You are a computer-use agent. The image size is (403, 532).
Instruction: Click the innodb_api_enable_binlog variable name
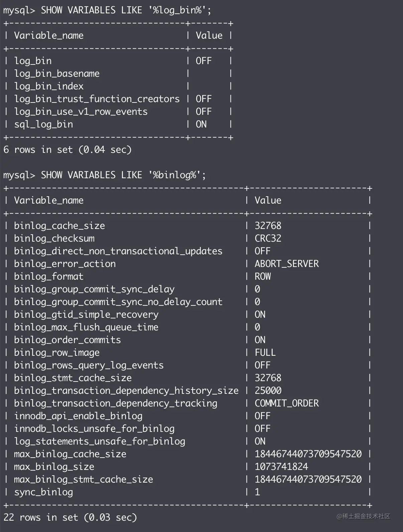point(78,416)
